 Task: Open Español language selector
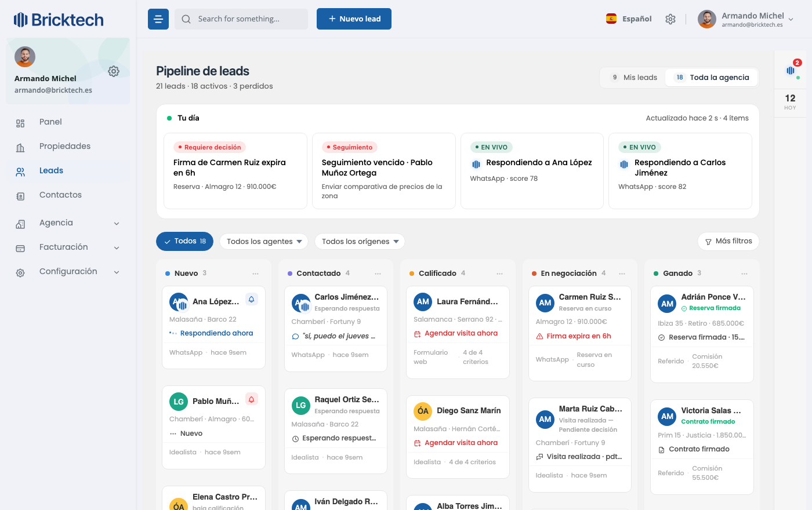point(629,19)
